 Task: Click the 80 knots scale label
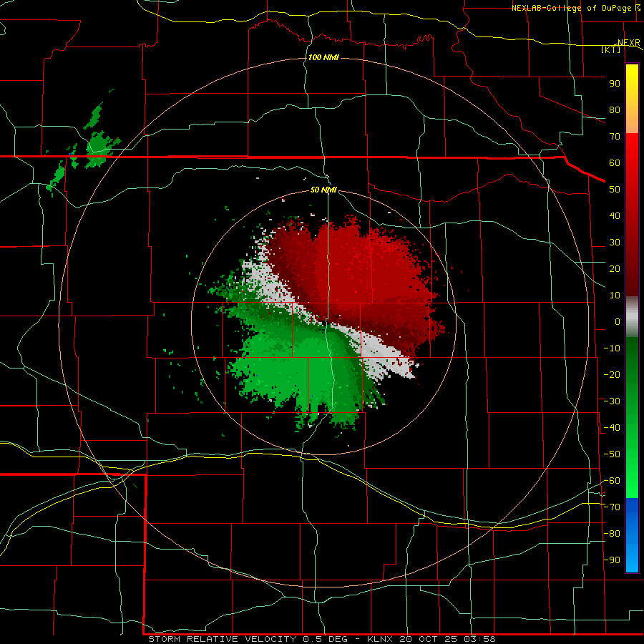615,110
